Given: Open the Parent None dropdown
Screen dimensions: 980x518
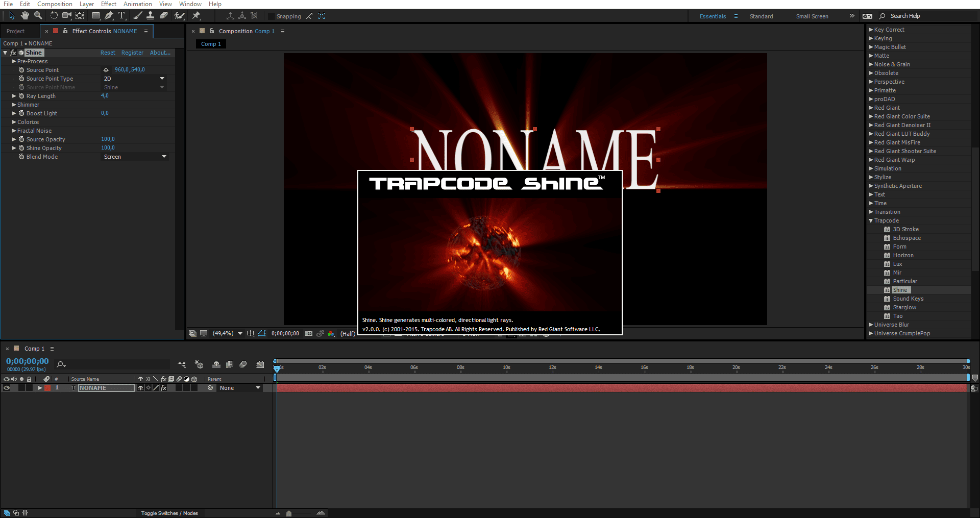Looking at the screenshot, I should tap(240, 388).
